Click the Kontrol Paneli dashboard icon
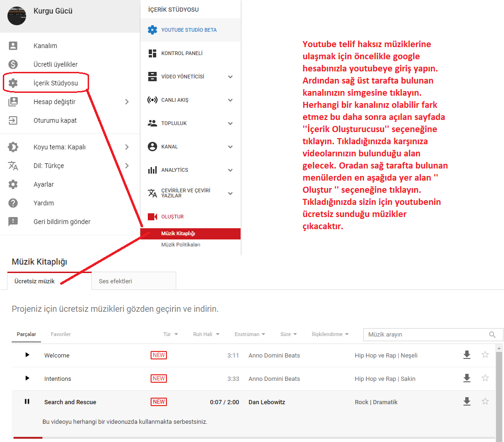The image size is (504, 442). pyautogui.click(x=152, y=53)
